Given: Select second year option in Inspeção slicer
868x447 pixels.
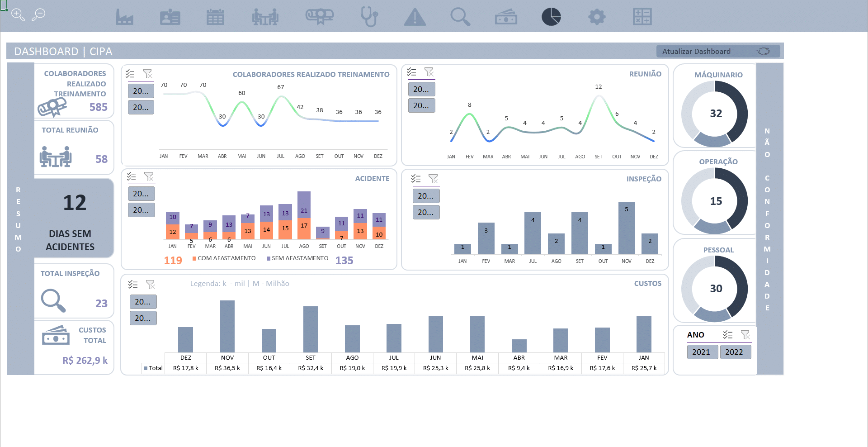Looking at the screenshot, I should click(x=426, y=212).
